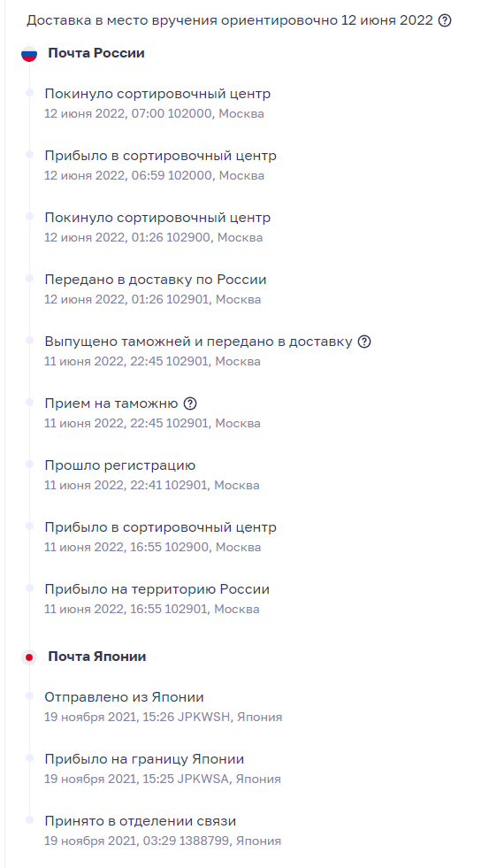Click the Russian flag icon

(29, 54)
